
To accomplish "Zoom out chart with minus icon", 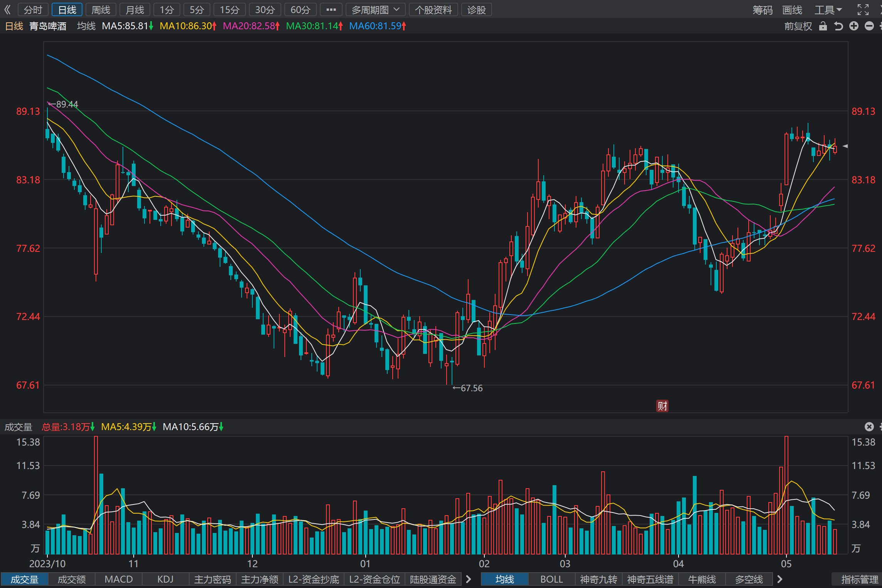I will 869,26.
